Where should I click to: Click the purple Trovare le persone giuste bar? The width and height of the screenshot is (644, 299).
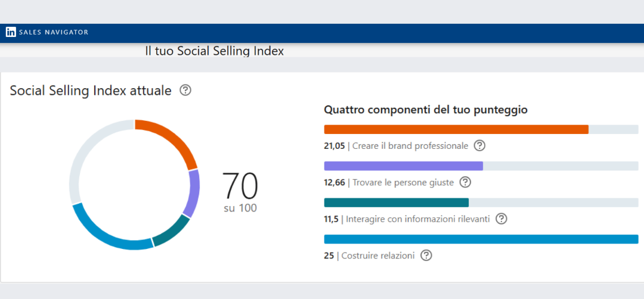pos(403,166)
